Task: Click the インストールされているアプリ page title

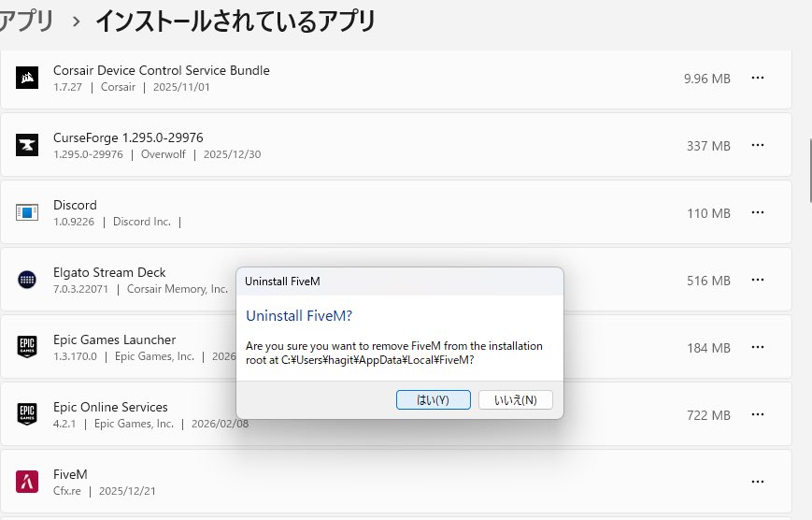Action: [235, 22]
